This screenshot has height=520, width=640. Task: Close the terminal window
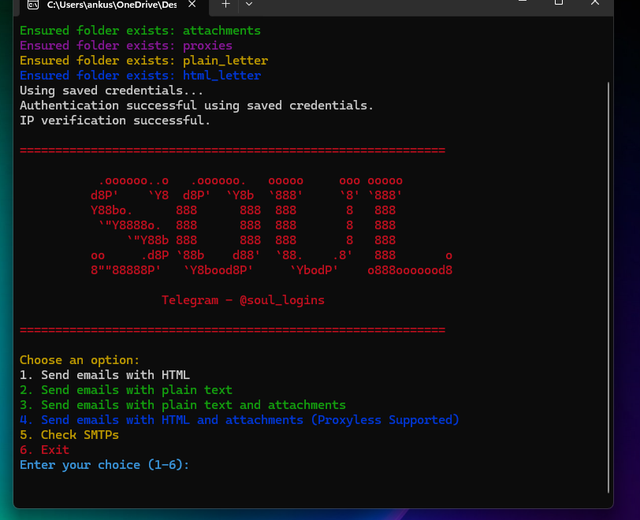coord(595,3)
